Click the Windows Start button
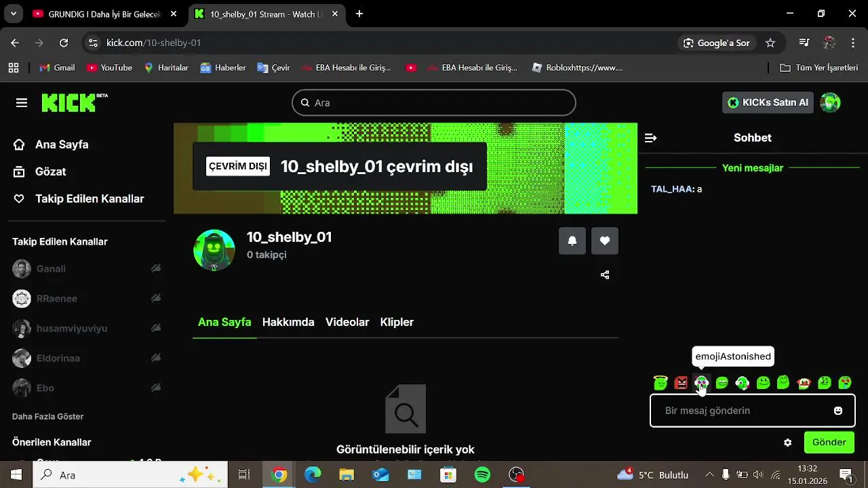Screen dimensions: 868x488 [16, 474]
